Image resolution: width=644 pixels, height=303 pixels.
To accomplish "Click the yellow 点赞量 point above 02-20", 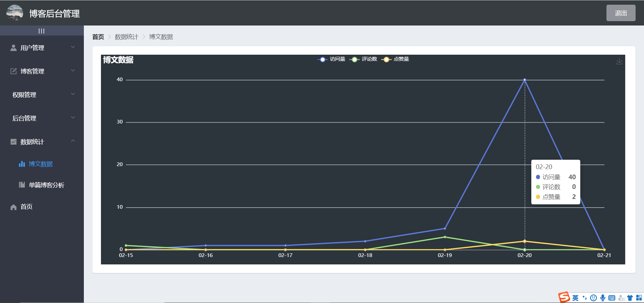I will coord(525,241).
